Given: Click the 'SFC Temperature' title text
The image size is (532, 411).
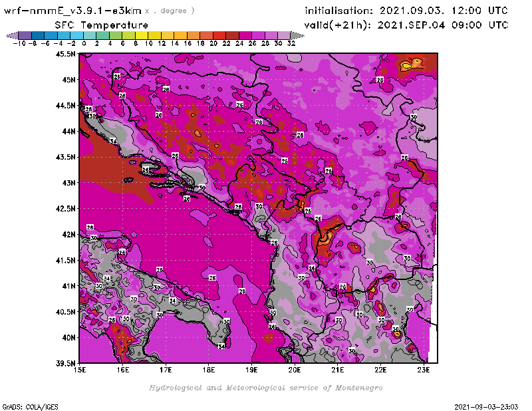Looking at the screenshot, I should coord(102,25).
